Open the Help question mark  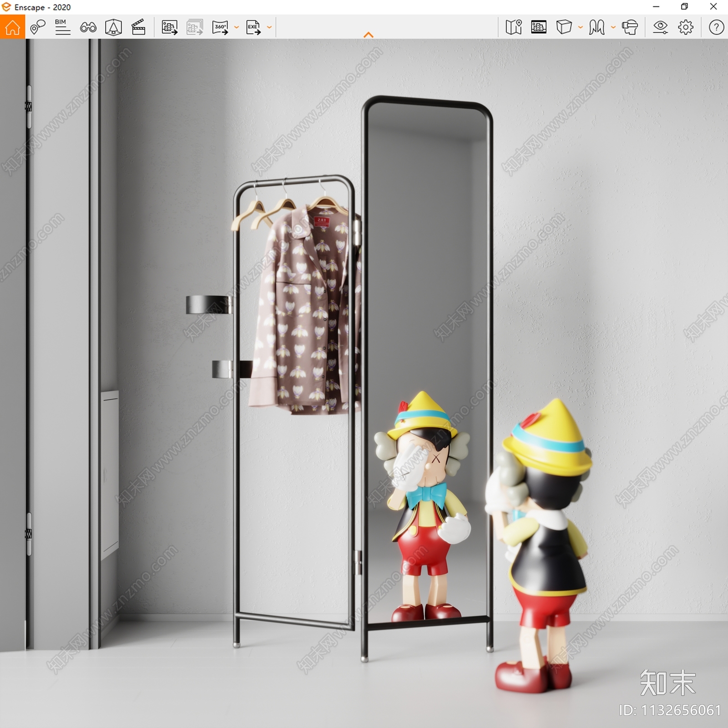(x=716, y=27)
